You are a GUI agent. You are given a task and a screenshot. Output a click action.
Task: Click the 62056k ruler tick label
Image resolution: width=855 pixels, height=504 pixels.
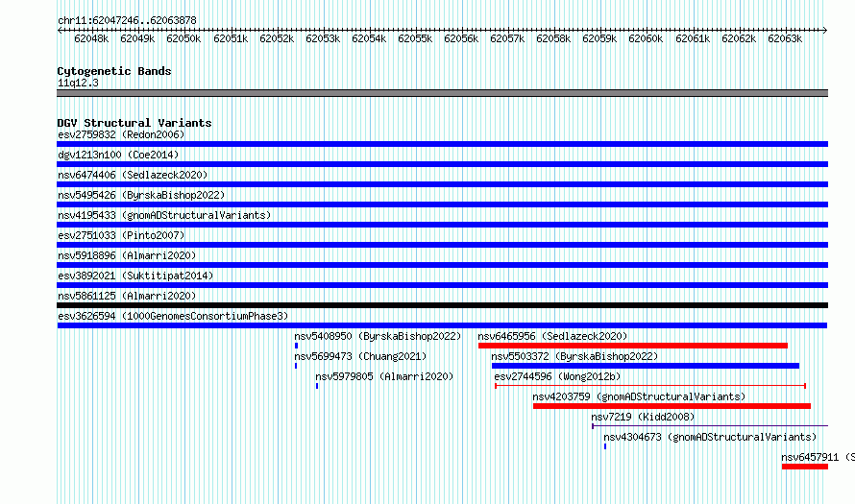click(461, 38)
